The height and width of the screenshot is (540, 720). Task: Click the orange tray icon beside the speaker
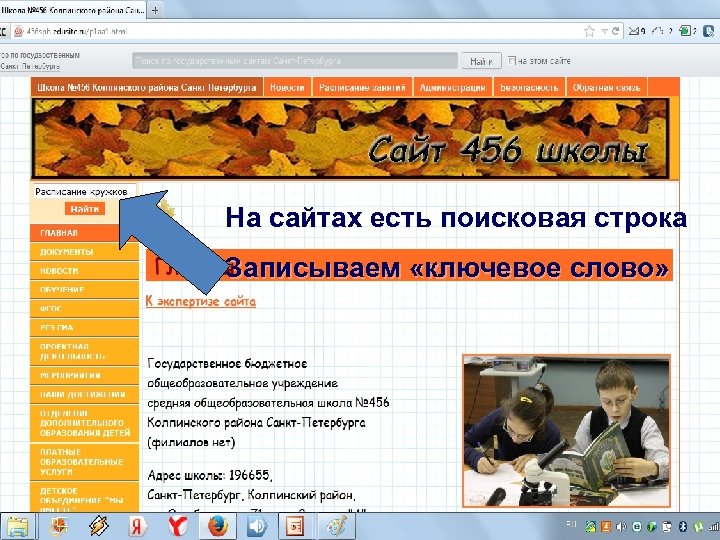coord(606,527)
